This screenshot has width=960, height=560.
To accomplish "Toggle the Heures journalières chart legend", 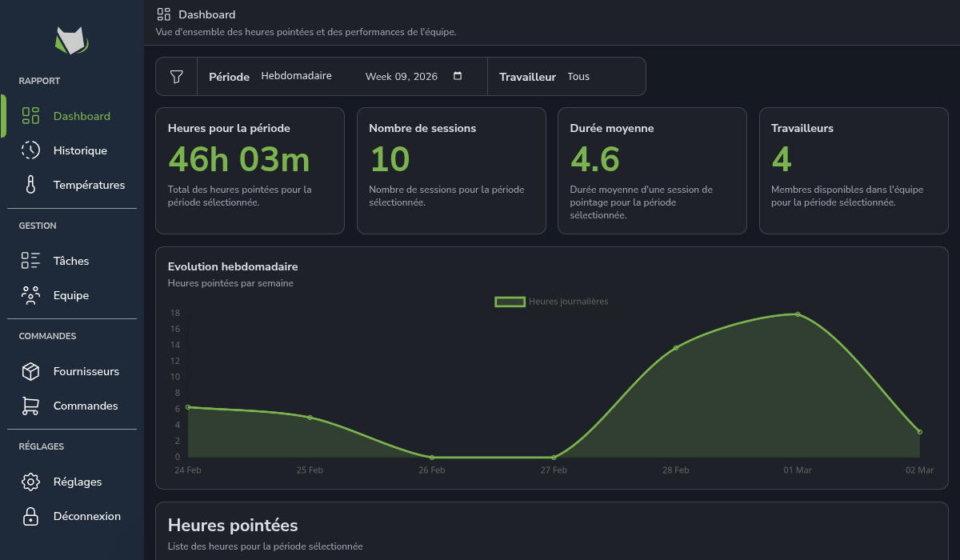I will click(550, 302).
